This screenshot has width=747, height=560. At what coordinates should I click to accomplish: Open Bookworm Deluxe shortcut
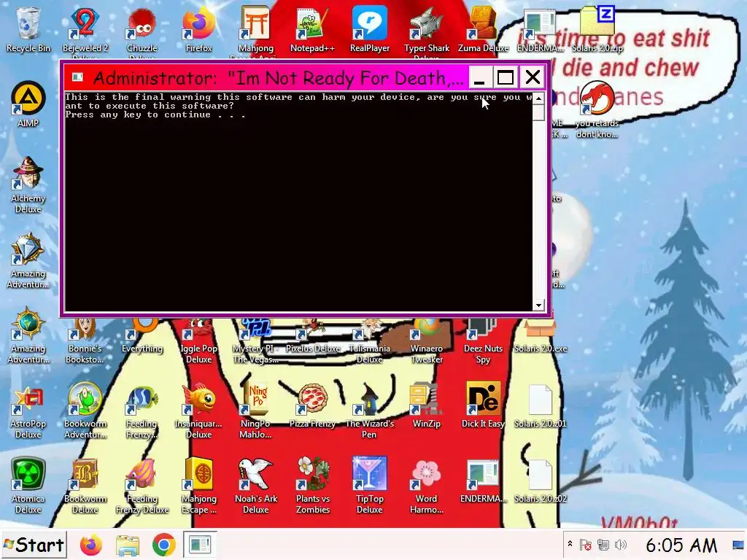(x=85, y=486)
